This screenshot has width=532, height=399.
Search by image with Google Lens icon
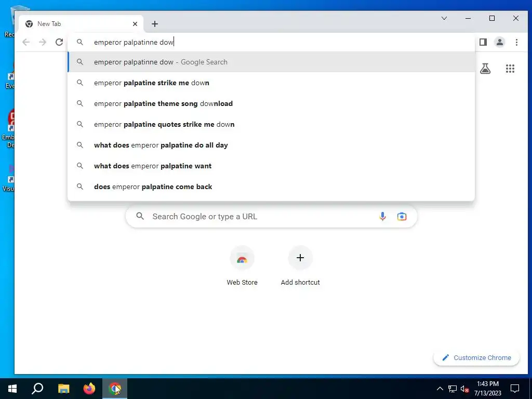click(402, 217)
